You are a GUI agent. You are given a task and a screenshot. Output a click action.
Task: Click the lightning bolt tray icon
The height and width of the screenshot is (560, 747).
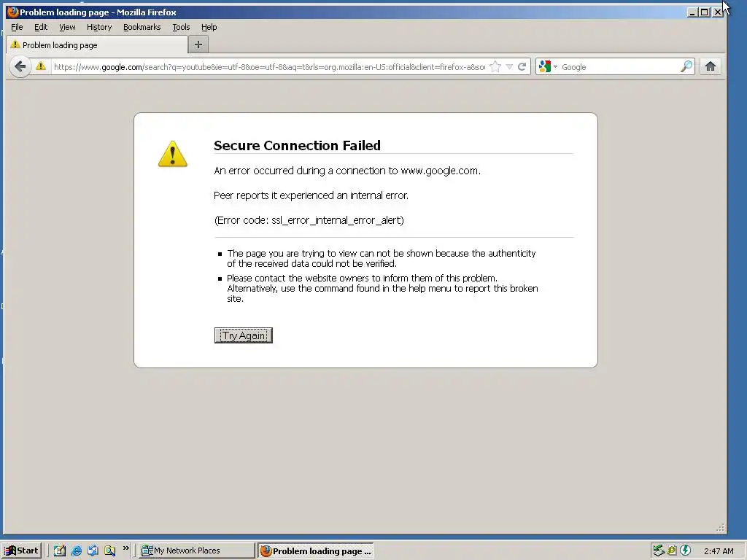685,551
